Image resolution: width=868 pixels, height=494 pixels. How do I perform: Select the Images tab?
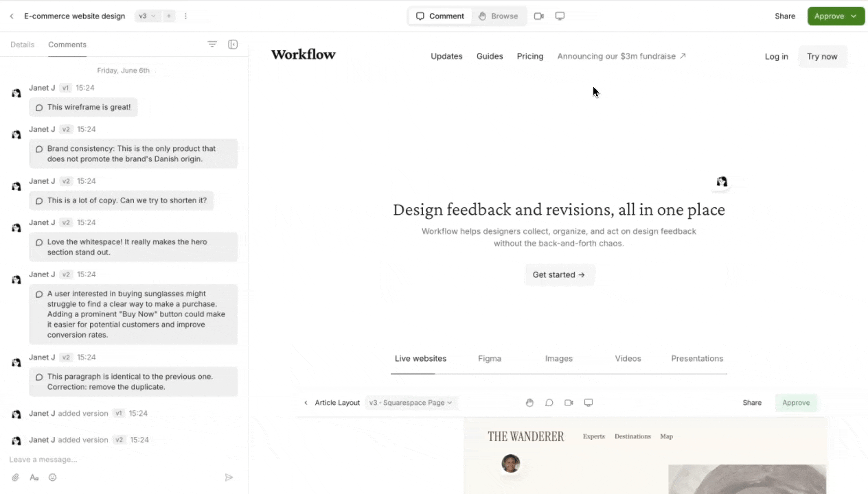(x=559, y=358)
